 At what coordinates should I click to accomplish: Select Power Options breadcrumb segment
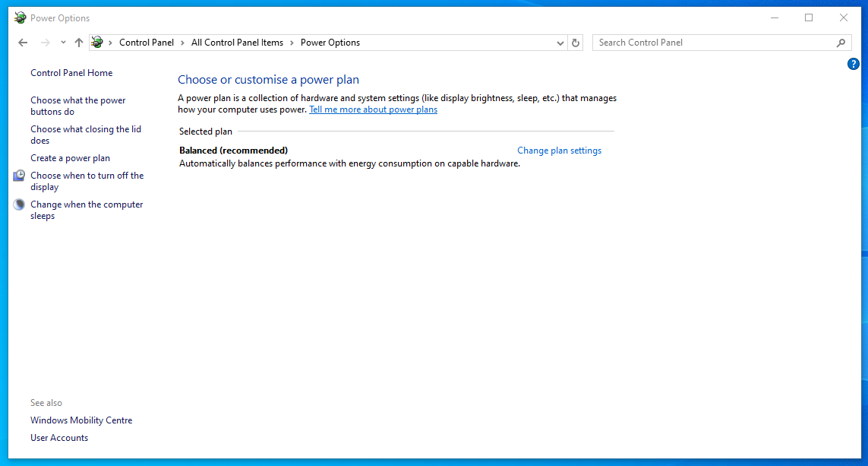coord(330,43)
